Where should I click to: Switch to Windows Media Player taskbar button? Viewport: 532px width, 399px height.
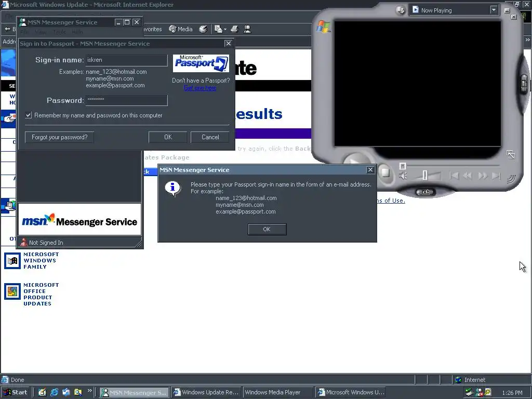click(x=277, y=392)
